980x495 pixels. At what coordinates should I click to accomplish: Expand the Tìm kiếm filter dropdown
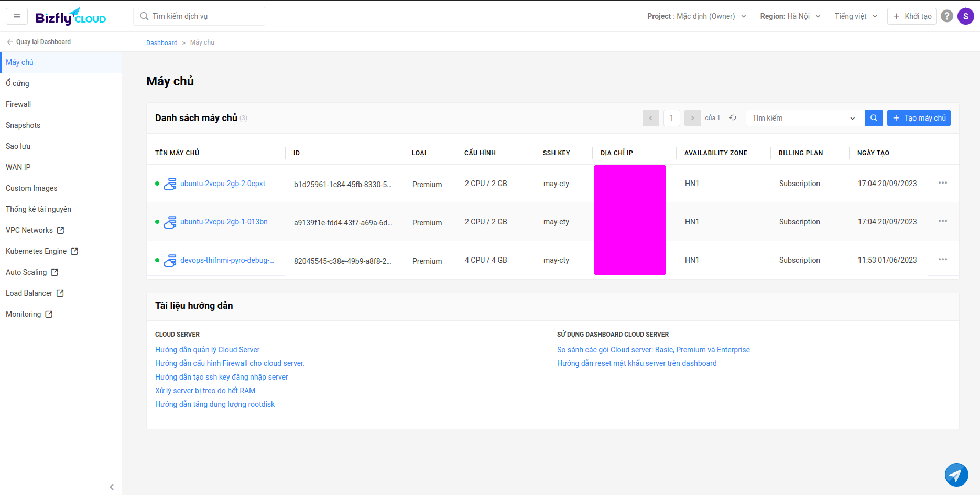[803, 118]
